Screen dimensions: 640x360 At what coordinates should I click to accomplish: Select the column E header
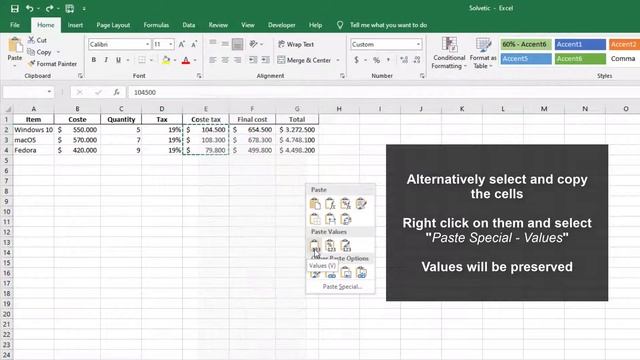pyautogui.click(x=206, y=109)
